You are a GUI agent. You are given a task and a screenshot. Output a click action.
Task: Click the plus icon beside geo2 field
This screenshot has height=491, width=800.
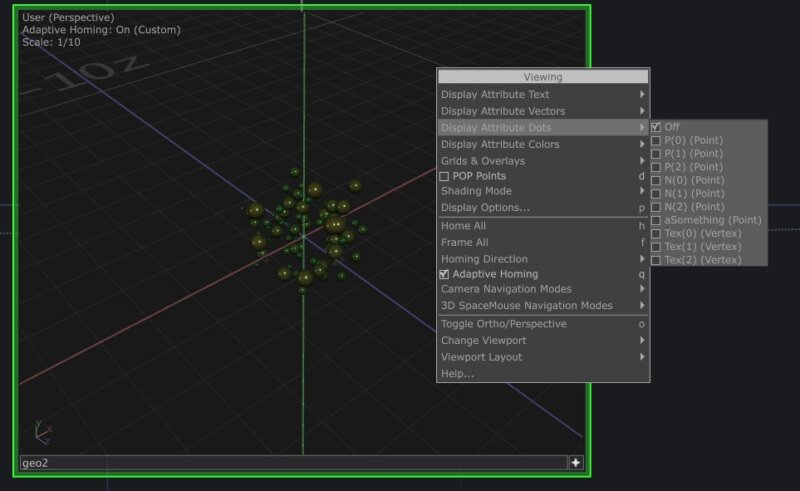[576, 462]
